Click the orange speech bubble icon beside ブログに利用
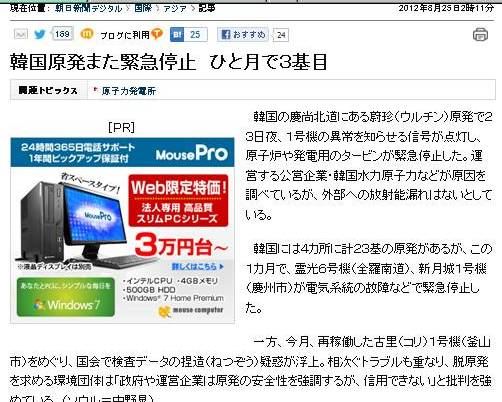Screen dimensions: 502x402 pos(157,34)
